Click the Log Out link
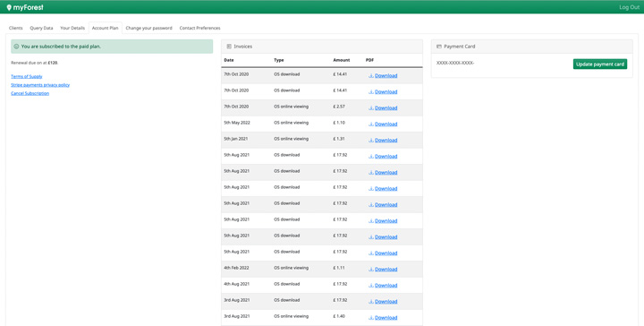The image size is (644, 326). pos(629,7)
